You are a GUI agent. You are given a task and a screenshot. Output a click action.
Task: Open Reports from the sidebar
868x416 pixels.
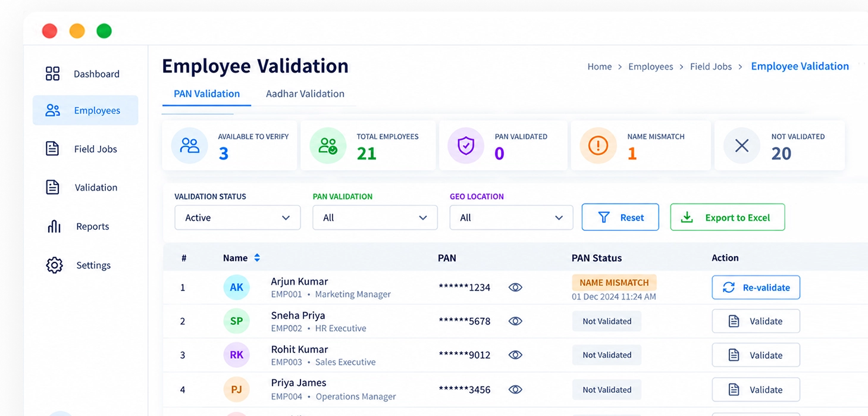point(85,226)
